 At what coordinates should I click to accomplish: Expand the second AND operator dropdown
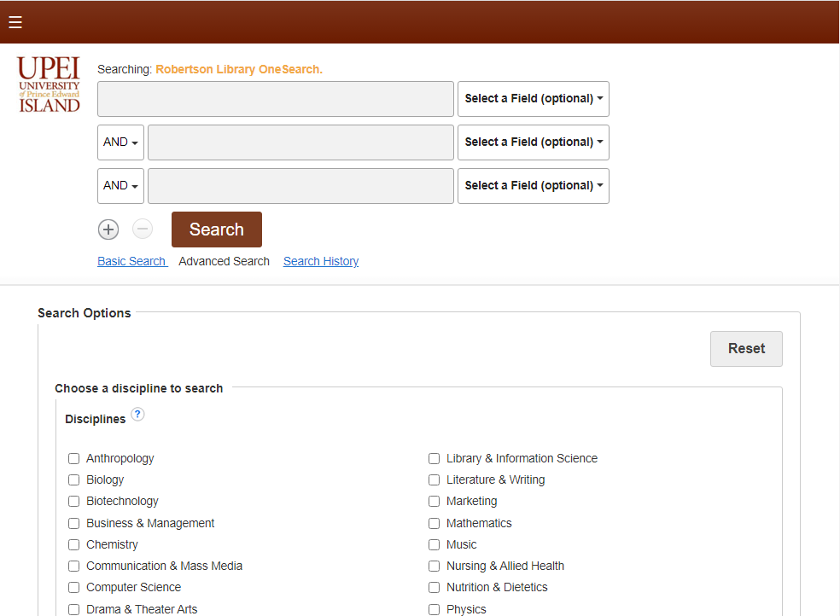(120, 186)
